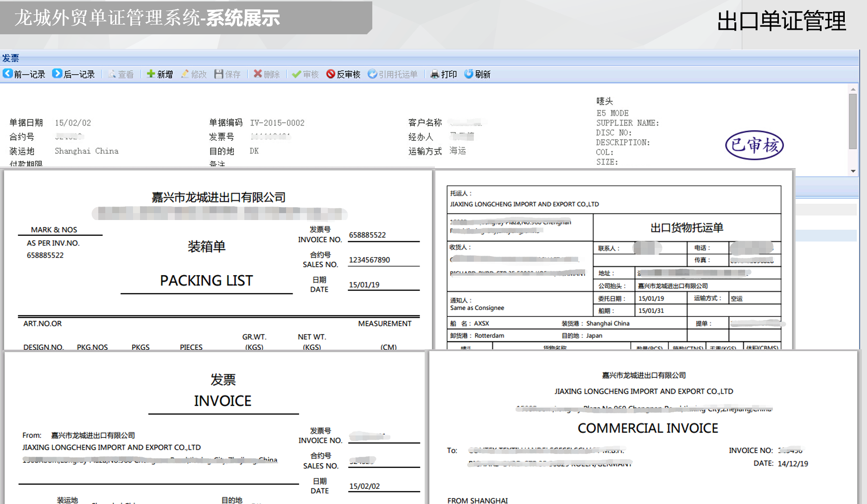Refresh the form with 刷新
The image size is (867, 504).
pyautogui.click(x=477, y=74)
